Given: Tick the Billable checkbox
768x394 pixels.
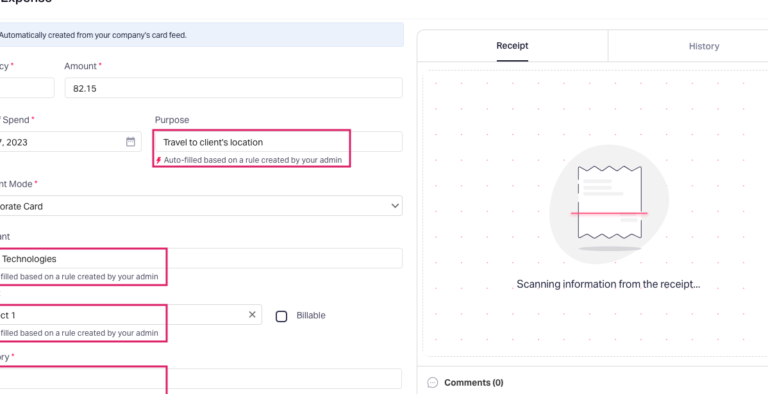Looking at the screenshot, I should pos(281,316).
